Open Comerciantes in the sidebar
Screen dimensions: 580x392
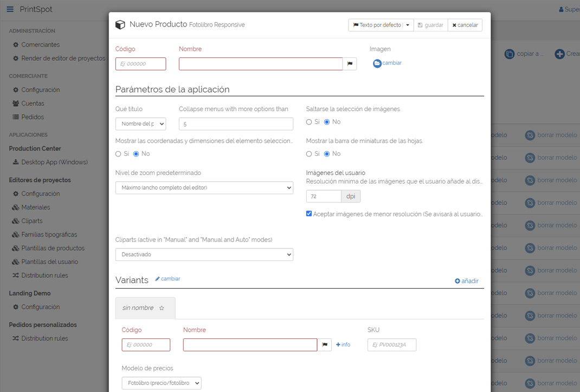pyautogui.click(x=40, y=45)
